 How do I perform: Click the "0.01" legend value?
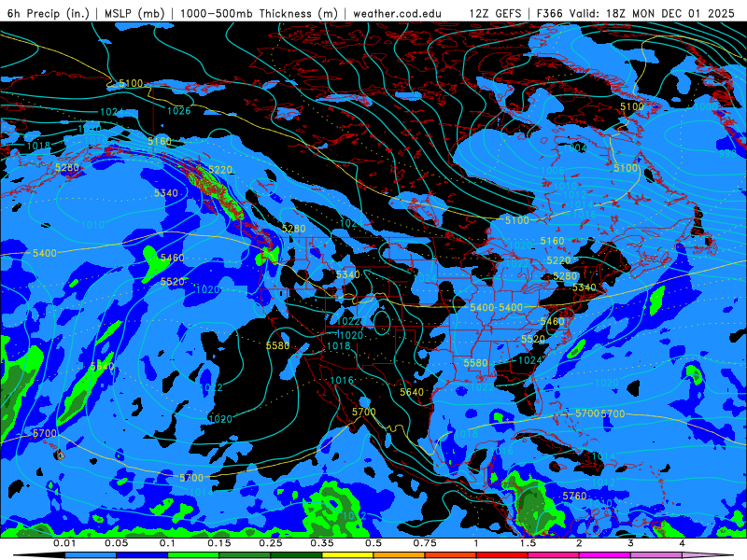(x=64, y=543)
